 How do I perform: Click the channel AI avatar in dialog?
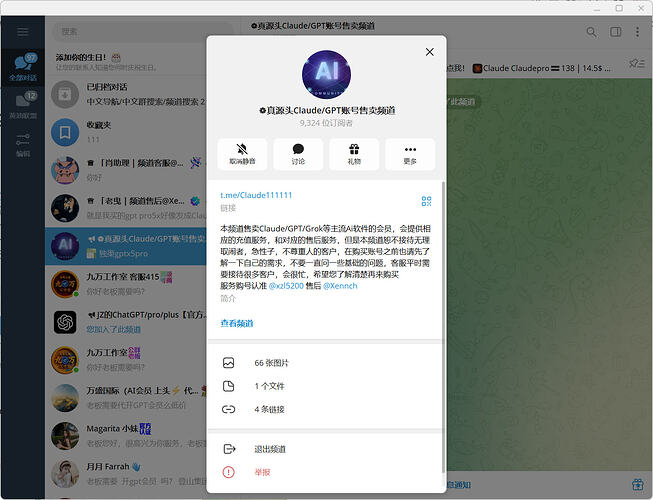coord(326,75)
